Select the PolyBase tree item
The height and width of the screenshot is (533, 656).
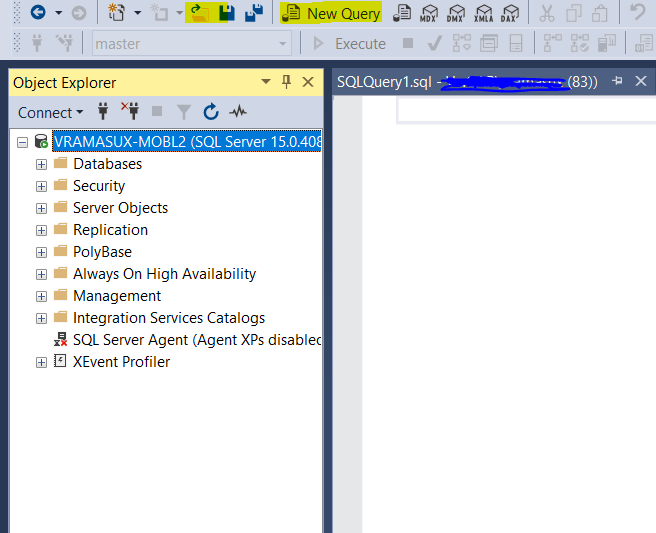click(x=102, y=252)
